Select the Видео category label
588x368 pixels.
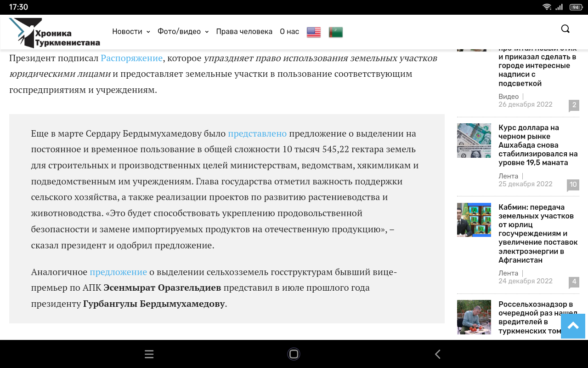[x=509, y=97]
